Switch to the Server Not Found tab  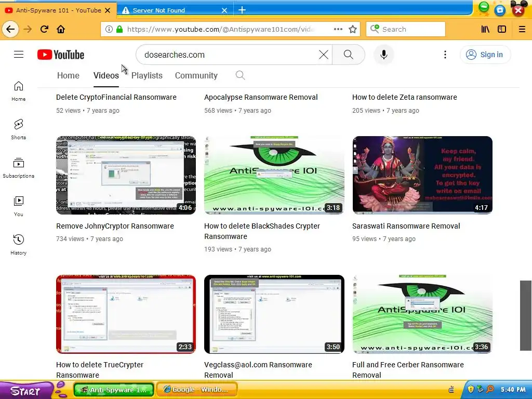point(175,10)
